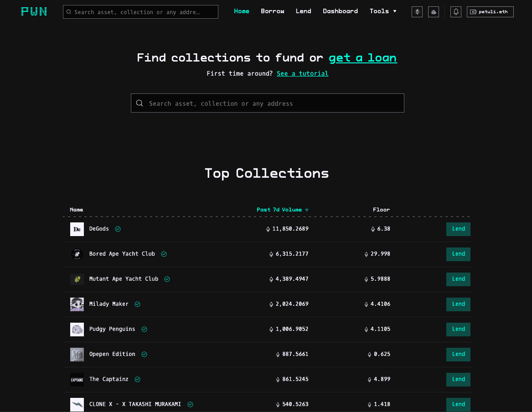Select the Mutant Ape Yacht Club name
532x412 pixels.
(x=124, y=279)
